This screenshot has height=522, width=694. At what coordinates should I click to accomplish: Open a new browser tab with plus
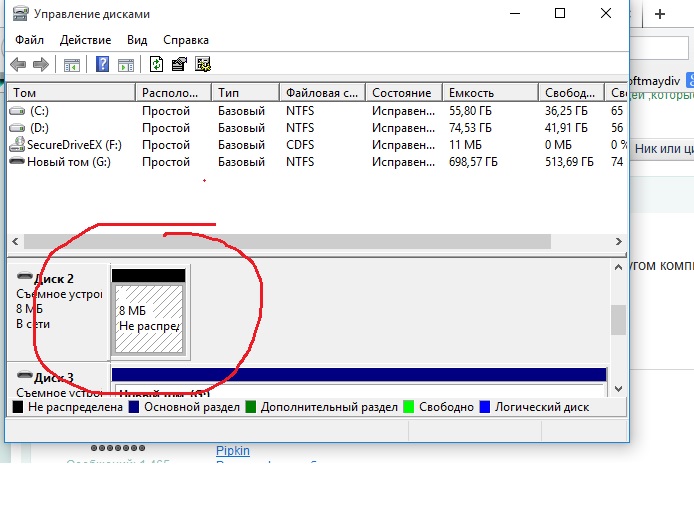660,14
